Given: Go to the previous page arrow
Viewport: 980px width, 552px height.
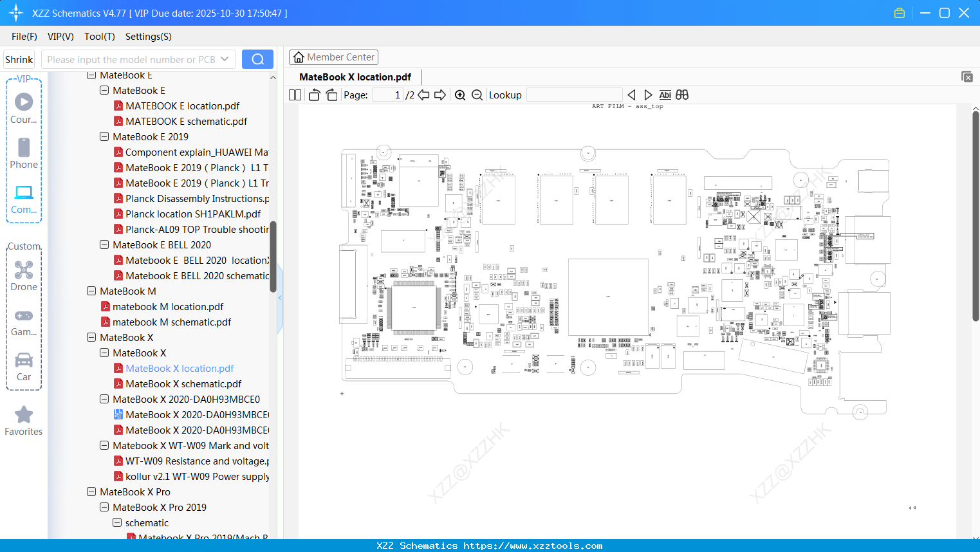Looking at the screenshot, I should (423, 95).
